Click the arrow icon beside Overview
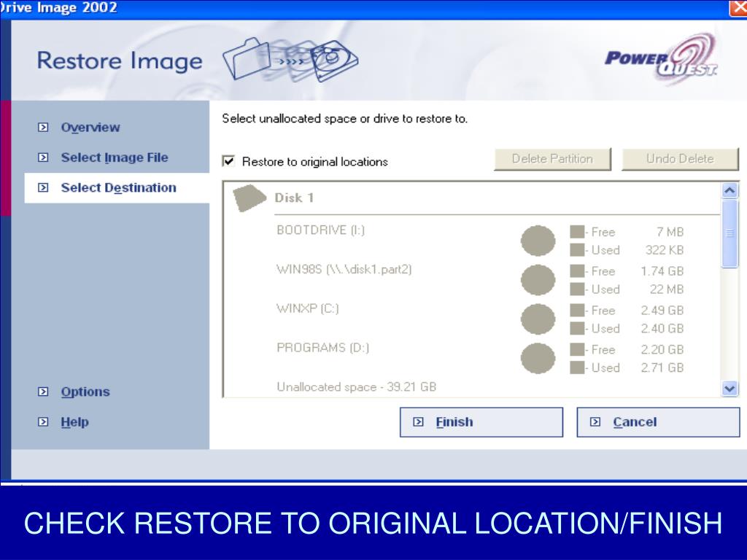Screen dimensions: 747x560 coord(43,127)
